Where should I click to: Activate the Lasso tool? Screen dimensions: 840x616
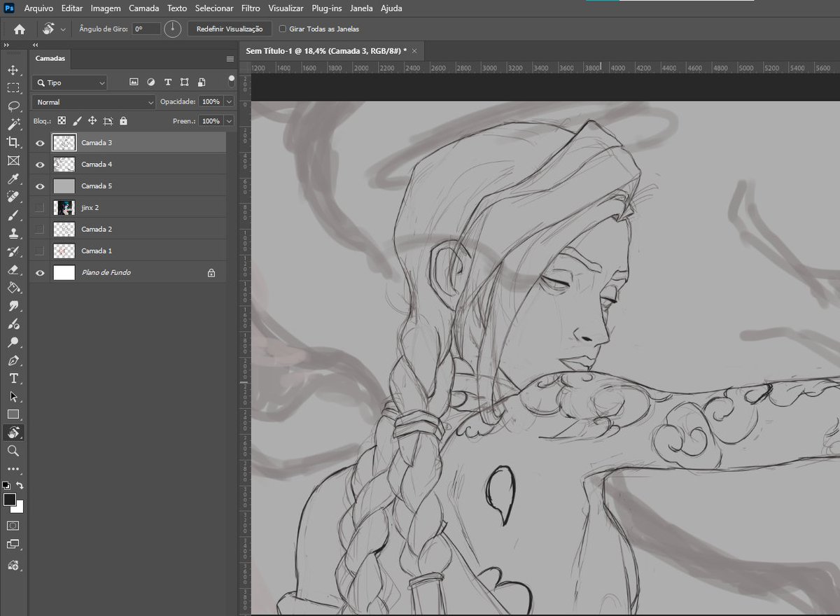(x=13, y=106)
